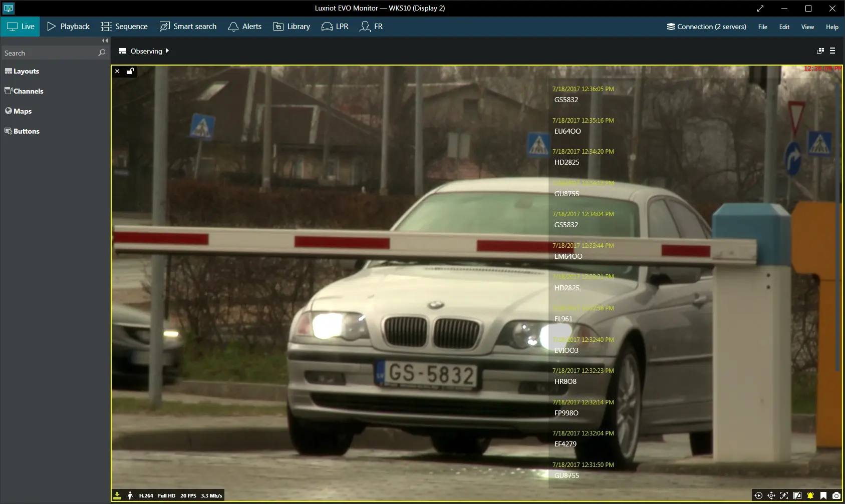Collapse the left sidebar panel
This screenshot has width=845, height=504.
105,41
